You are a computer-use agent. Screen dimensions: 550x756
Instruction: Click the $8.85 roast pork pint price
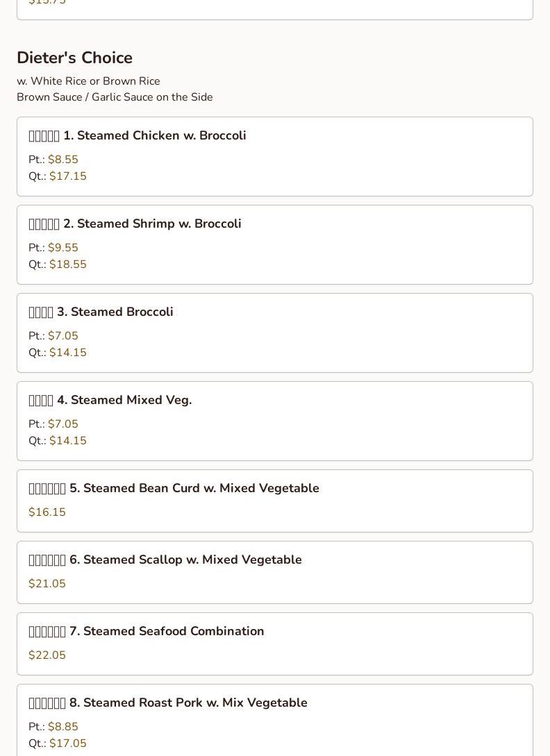coord(62,727)
